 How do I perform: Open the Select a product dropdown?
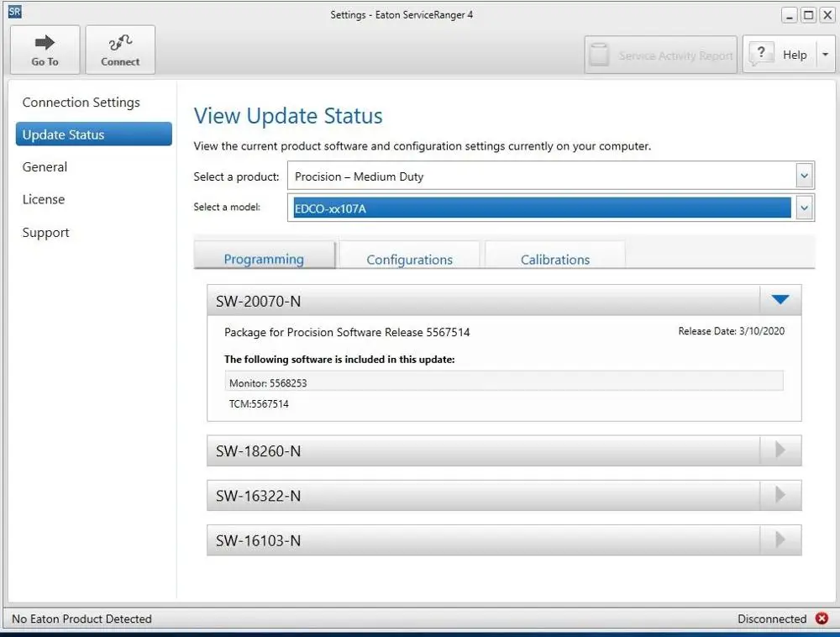(551, 176)
